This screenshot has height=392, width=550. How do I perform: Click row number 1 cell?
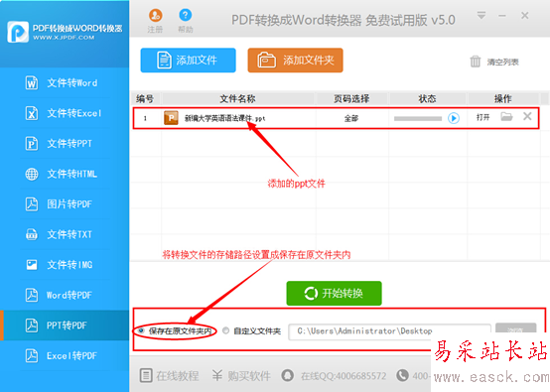tap(145, 118)
